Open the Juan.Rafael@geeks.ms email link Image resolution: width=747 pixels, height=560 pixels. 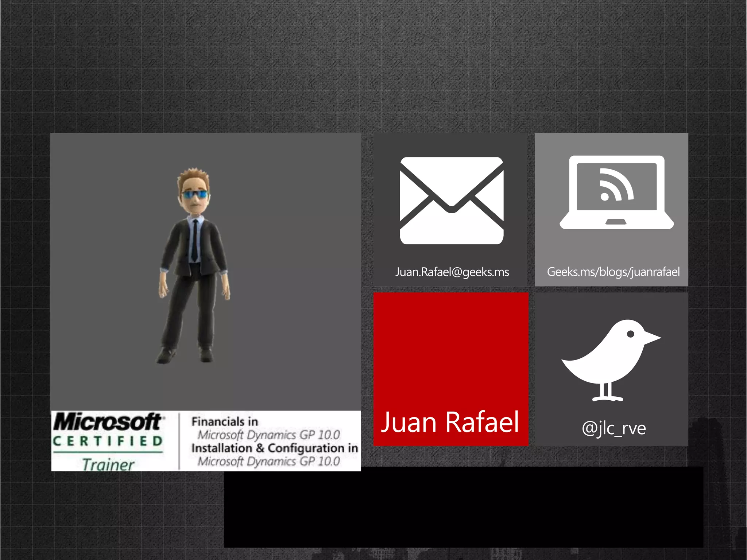point(452,272)
